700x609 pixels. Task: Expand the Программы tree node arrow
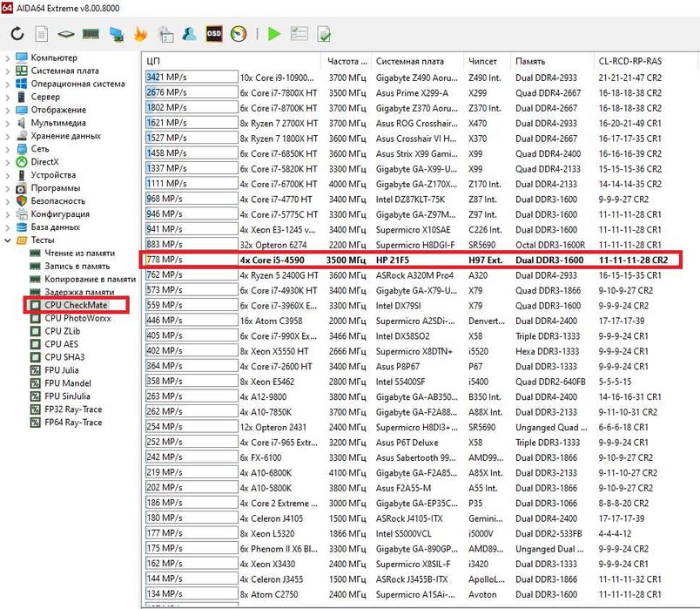pos(7,188)
